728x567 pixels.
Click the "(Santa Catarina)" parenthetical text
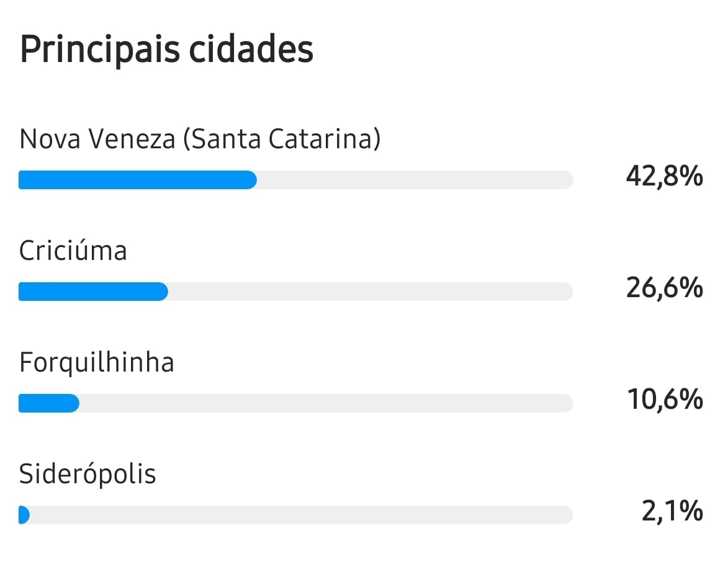281,139
